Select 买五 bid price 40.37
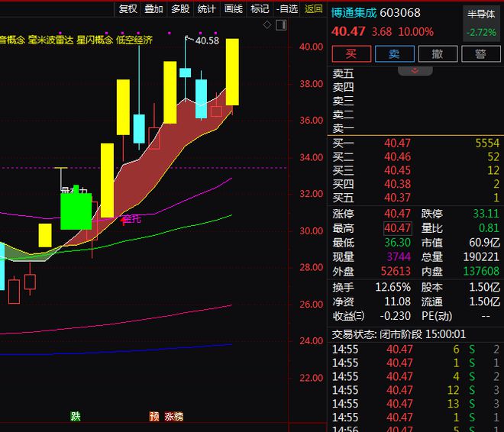504x432 pixels. click(398, 198)
